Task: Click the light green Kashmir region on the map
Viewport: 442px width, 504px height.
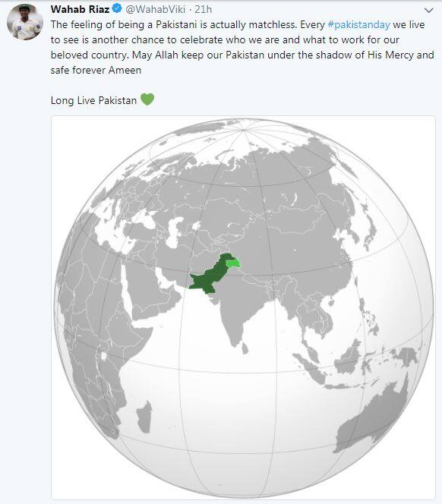Action: tap(233, 263)
